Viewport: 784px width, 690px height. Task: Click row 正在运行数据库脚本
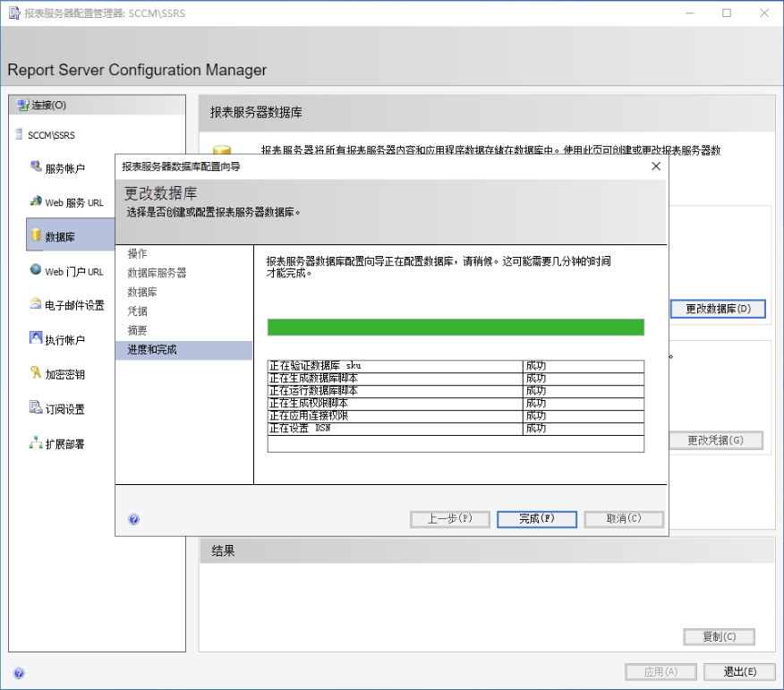pos(456,391)
